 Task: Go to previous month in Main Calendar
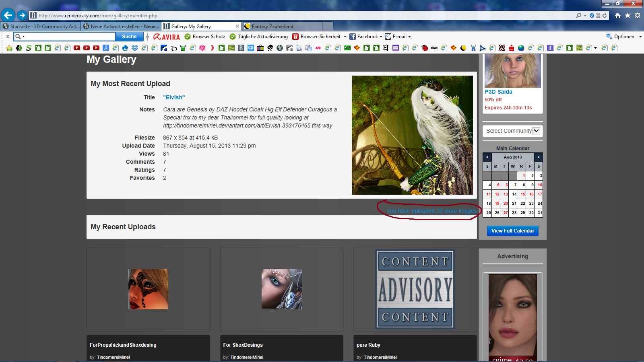click(x=487, y=157)
